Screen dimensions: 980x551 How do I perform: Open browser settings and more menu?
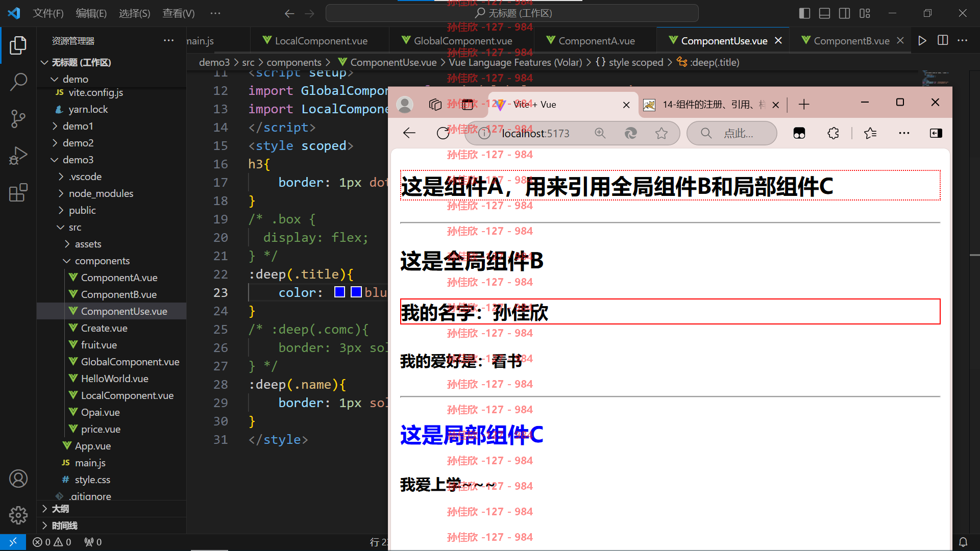(x=904, y=133)
